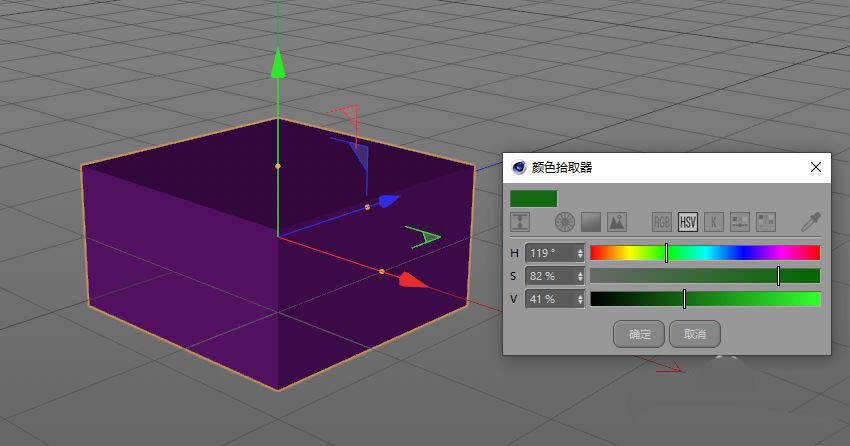This screenshot has height=446, width=850.
Task: Close the 颜色拾取器 dialog
Action: (815, 167)
